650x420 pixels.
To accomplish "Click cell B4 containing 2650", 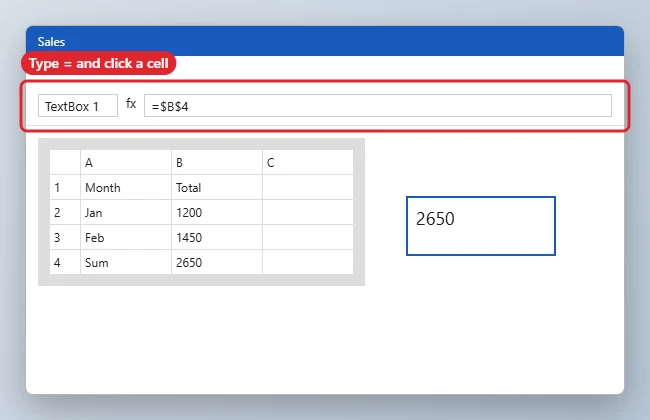I will pos(217,262).
